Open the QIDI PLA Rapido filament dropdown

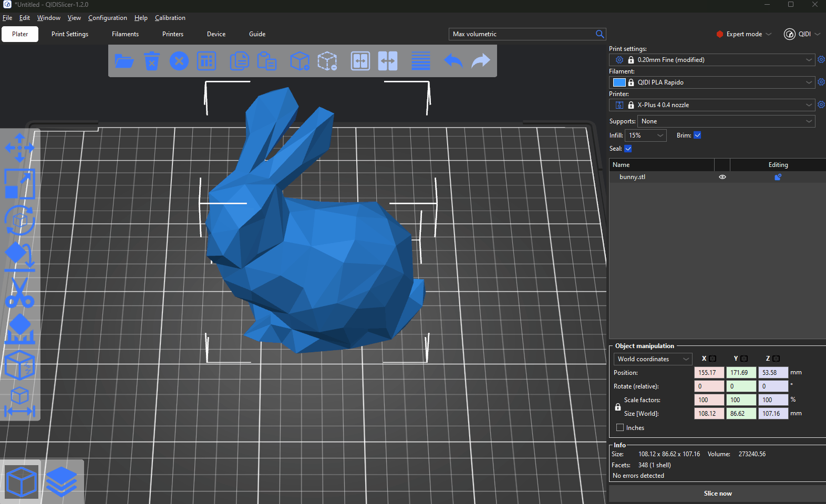(712, 82)
